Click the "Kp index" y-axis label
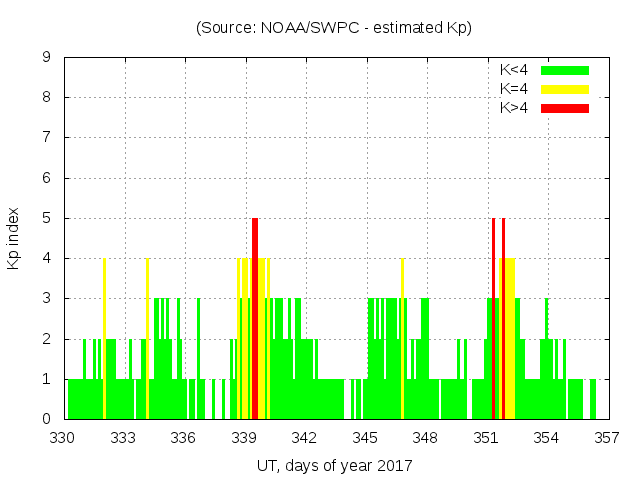The image size is (640, 480). (x=14, y=238)
